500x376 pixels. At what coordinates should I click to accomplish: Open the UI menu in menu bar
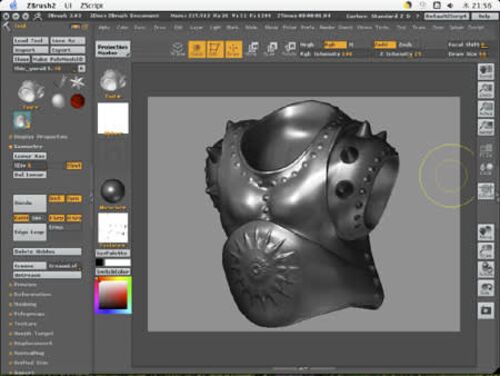click(68, 5)
